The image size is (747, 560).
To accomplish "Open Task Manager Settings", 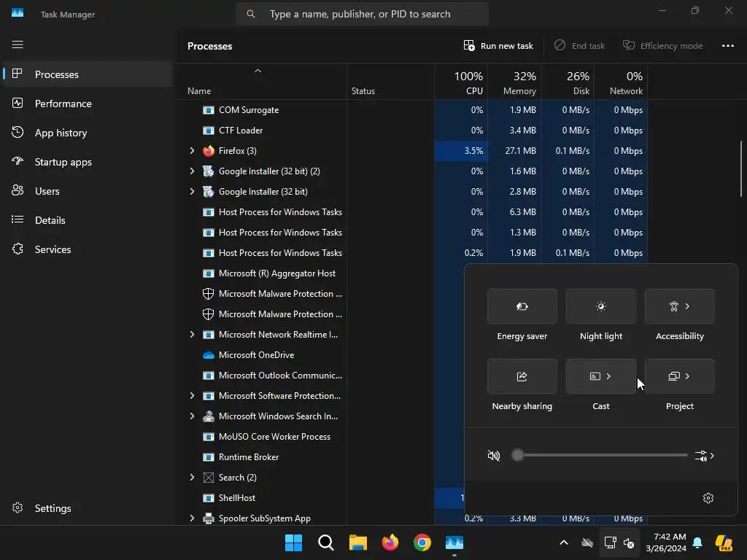I will click(x=88, y=508).
